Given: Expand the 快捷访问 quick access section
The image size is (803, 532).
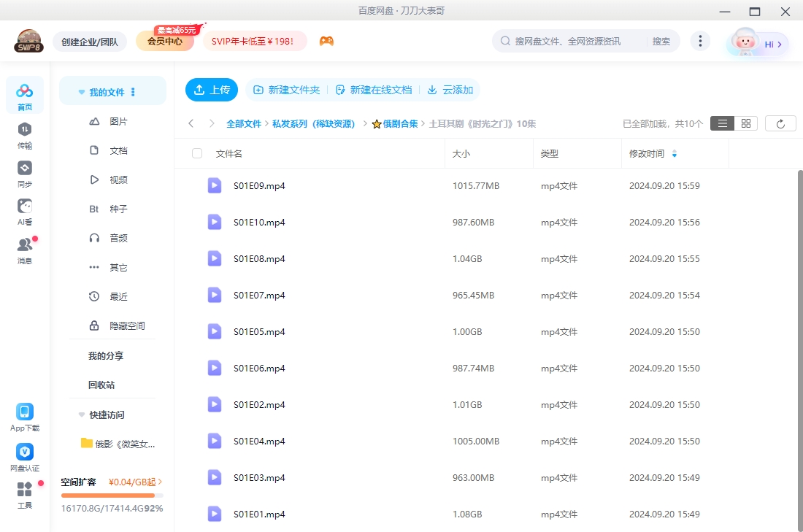Looking at the screenshot, I should pyautogui.click(x=81, y=415).
